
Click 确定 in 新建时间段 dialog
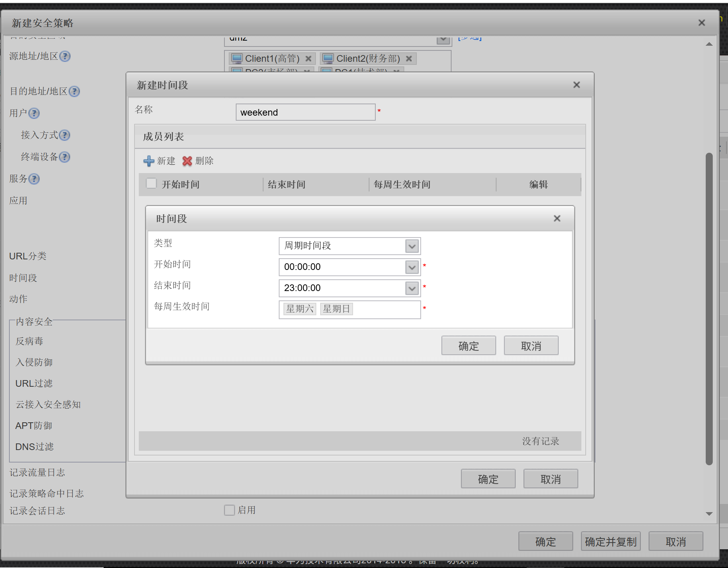coord(488,479)
